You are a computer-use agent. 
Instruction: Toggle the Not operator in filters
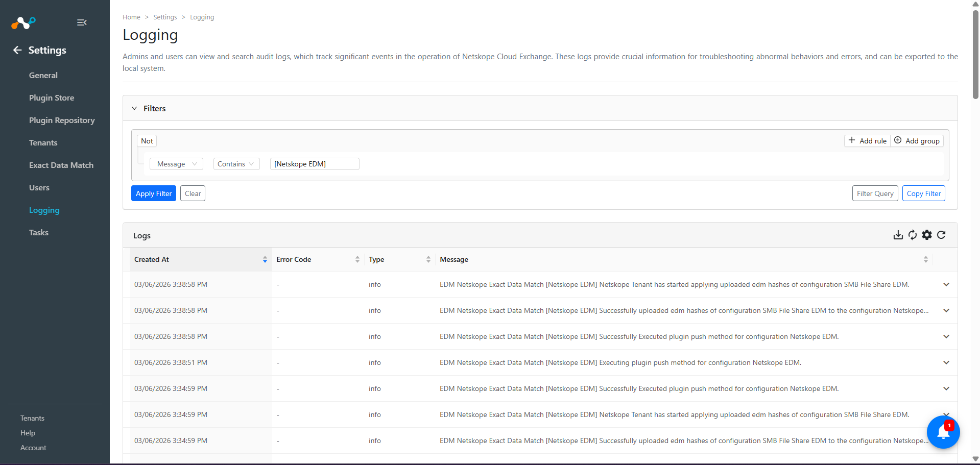[147, 141]
